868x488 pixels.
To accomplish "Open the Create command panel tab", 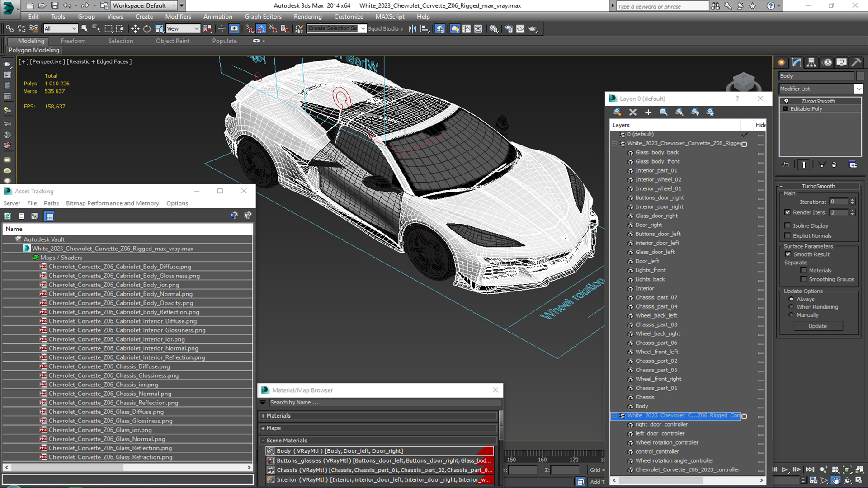I will [x=782, y=62].
